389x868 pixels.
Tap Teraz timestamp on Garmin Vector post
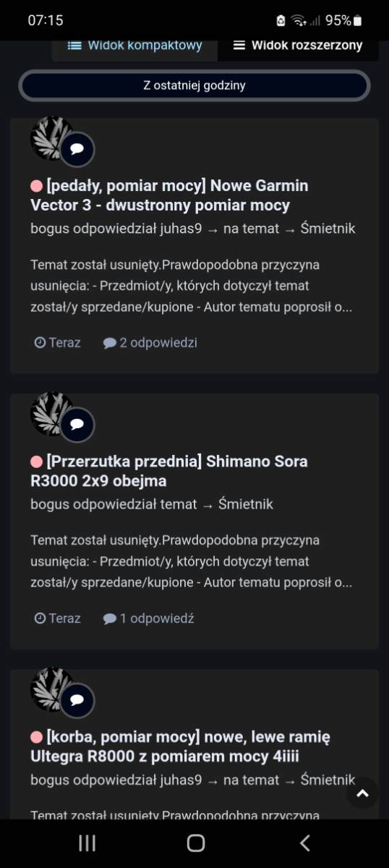58,343
